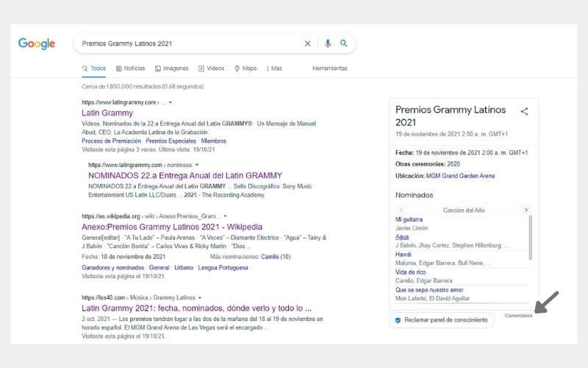Screen dimensions: 588x368
Task: Go to previous nominee category arrow
Action: pos(401,210)
